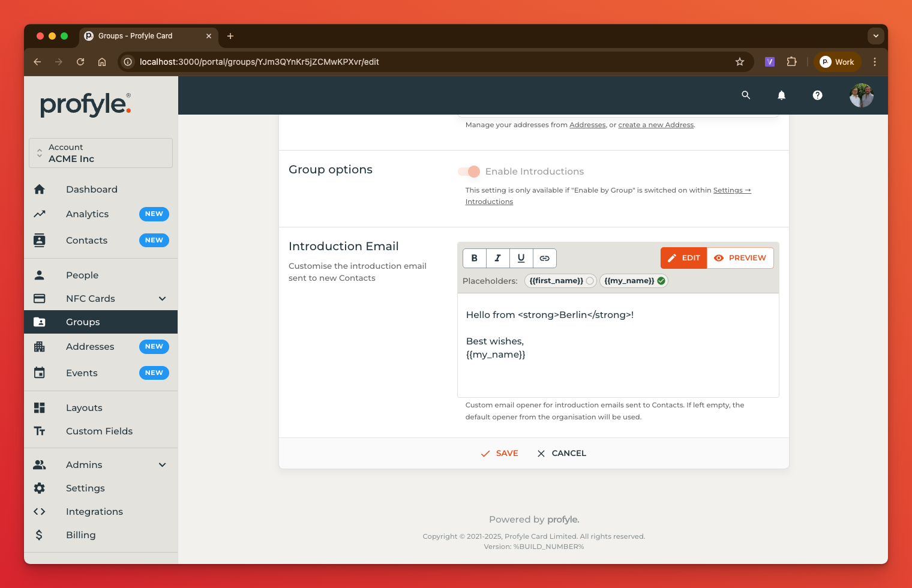Image resolution: width=912 pixels, height=588 pixels.
Task: Click the search magnifier icon
Action: 746,95
